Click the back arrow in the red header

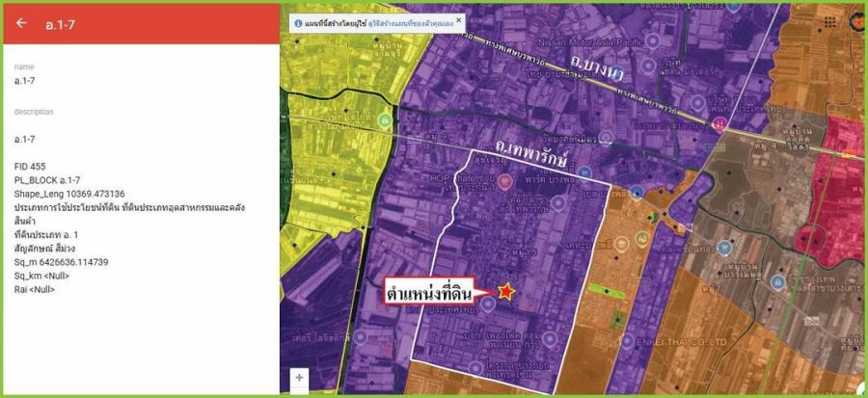[x=21, y=24]
